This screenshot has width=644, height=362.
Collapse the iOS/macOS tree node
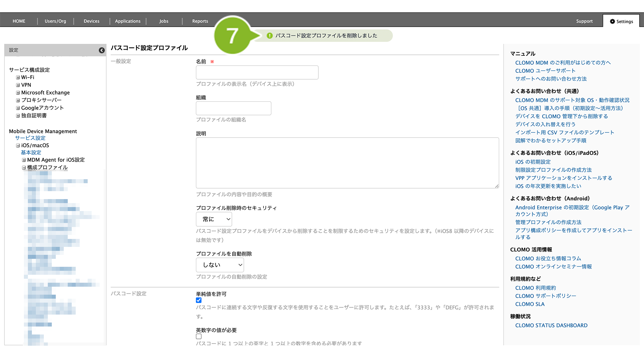(18, 146)
